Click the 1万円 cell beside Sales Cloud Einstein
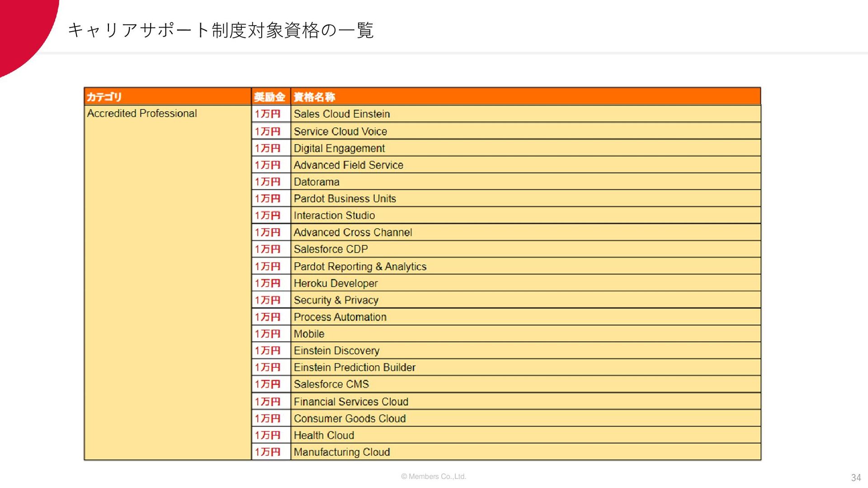Viewport: 868px width, 488px height. [x=271, y=114]
